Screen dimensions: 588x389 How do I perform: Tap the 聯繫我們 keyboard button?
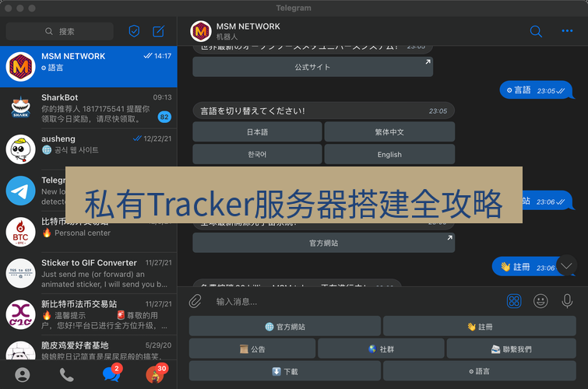(512, 349)
